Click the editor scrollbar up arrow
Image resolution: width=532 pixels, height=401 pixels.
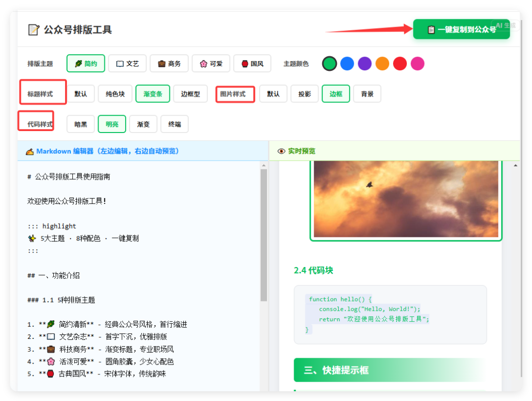click(x=264, y=165)
